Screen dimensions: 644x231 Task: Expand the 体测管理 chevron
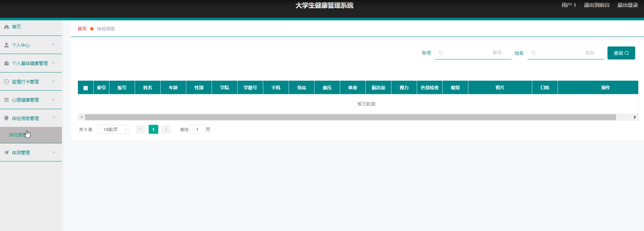pos(53,152)
